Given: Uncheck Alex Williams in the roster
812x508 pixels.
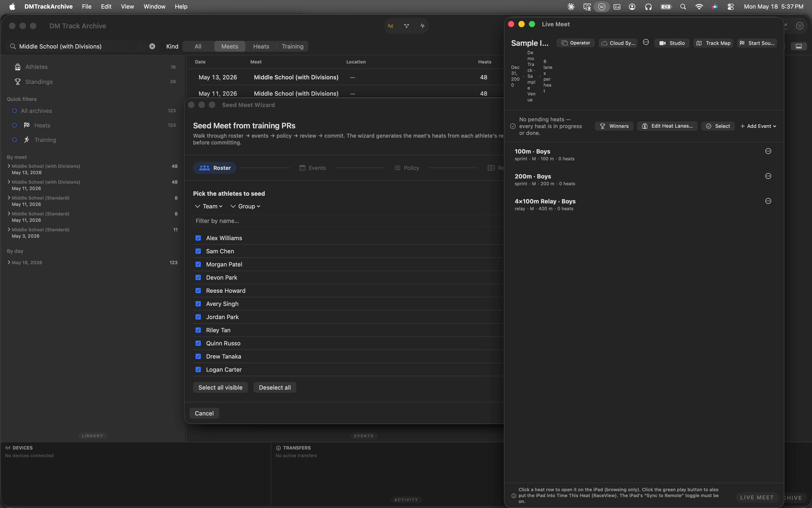Looking at the screenshot, I should click(198, 238).
